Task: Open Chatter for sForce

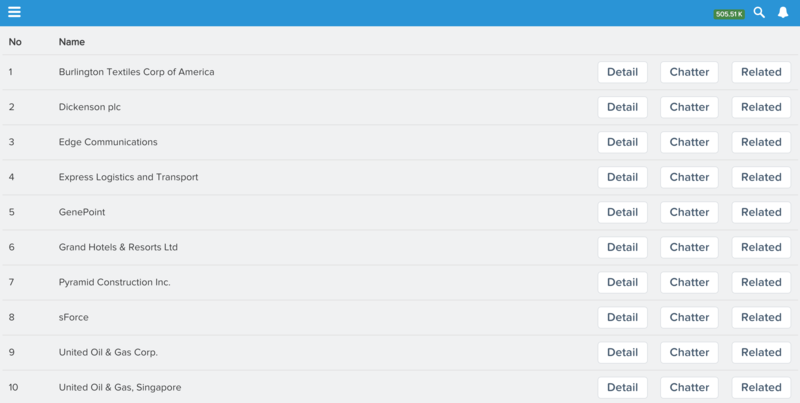Action: tap(689, 317)
